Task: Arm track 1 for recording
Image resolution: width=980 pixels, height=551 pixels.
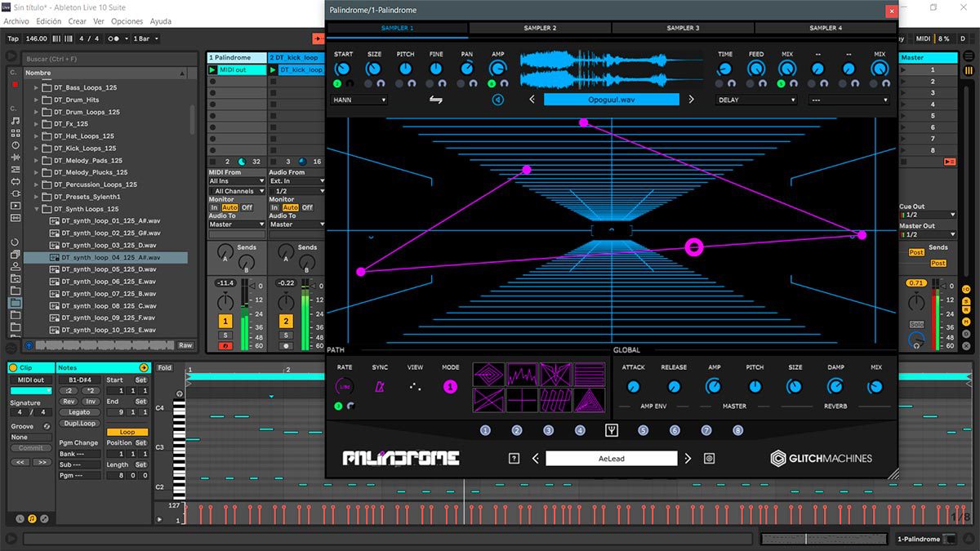Action: (x=225, y=345)
